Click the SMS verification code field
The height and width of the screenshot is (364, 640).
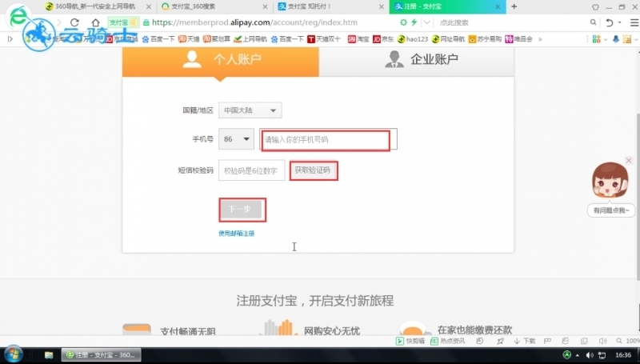(x=251, y=170)
